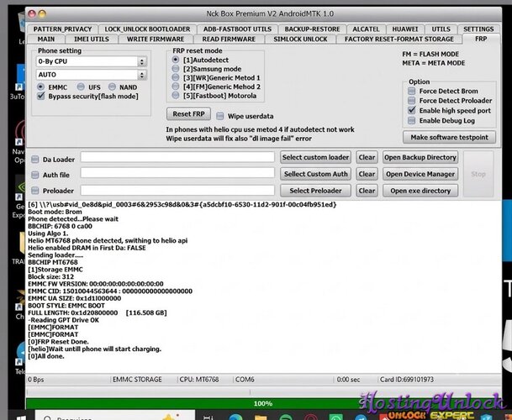The image size is (512, 420).
Task: Tick the Preloader checkbox
Action: pos(35,191)
